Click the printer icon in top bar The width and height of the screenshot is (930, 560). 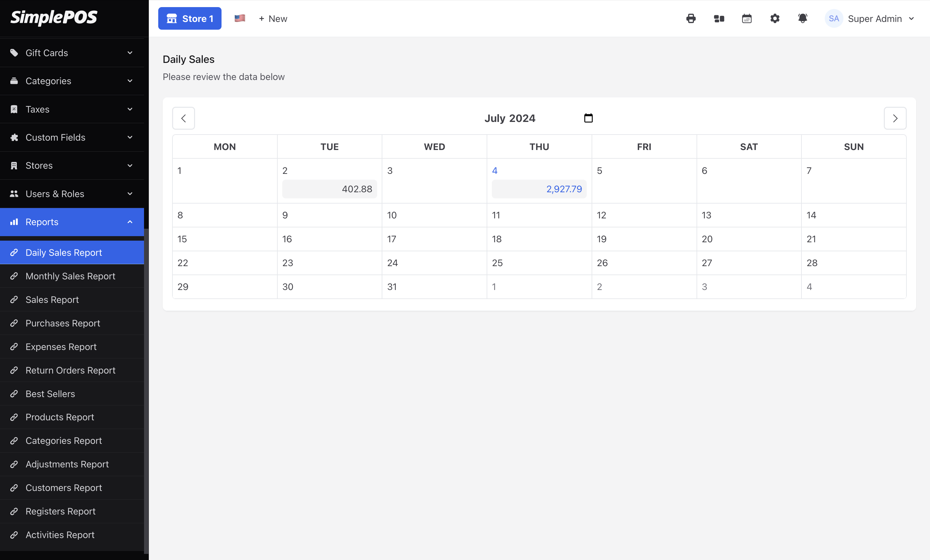click(691, 18)
